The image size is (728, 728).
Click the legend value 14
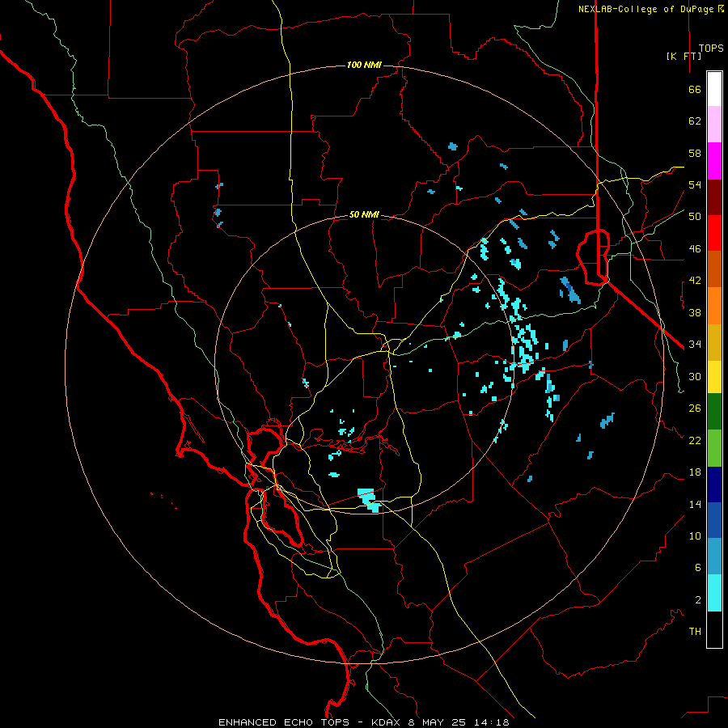(695, 504)
